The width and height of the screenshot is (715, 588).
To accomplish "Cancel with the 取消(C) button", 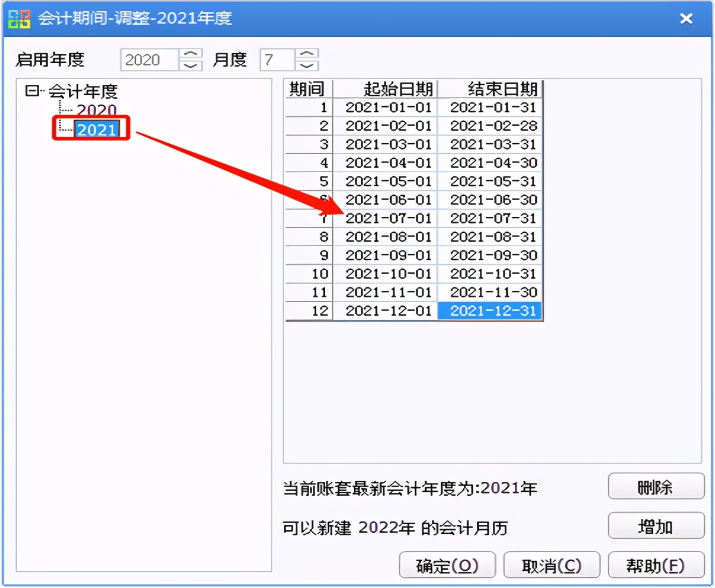I will pyautogui.click(x=552, y=565).
